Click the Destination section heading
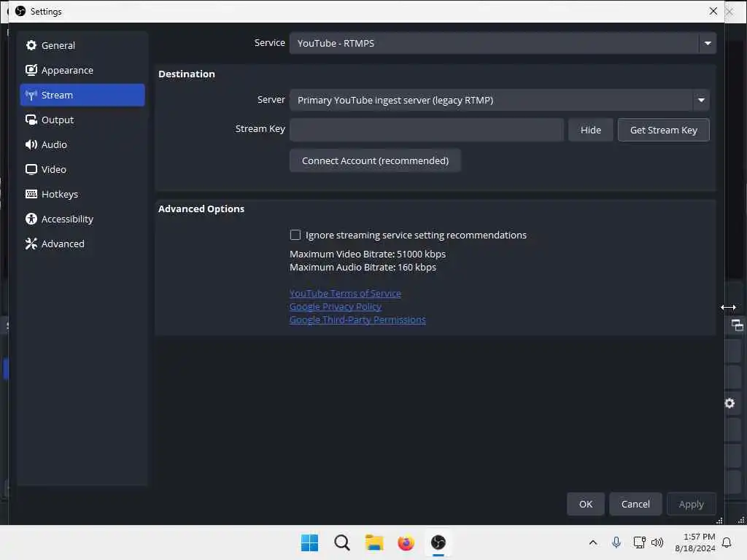 [x=186, y=74]
